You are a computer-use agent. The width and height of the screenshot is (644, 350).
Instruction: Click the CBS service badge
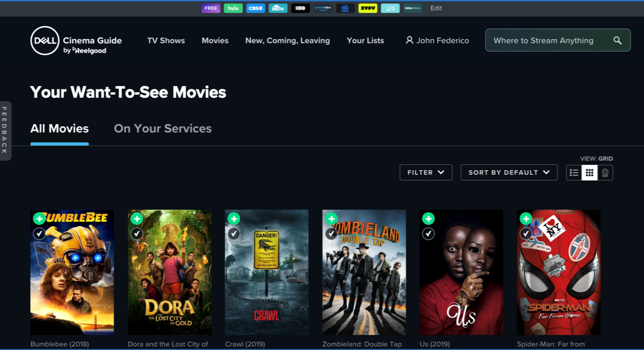click(256, 8)
